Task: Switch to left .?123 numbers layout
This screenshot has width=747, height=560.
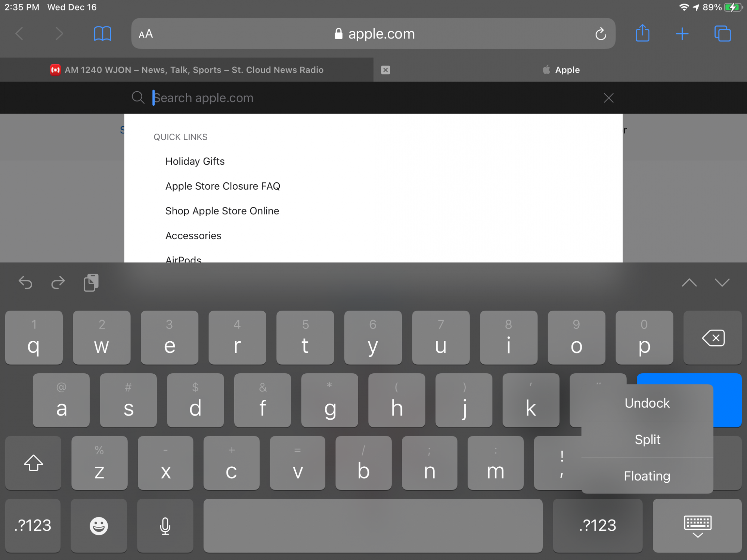Action: point(33,526)
